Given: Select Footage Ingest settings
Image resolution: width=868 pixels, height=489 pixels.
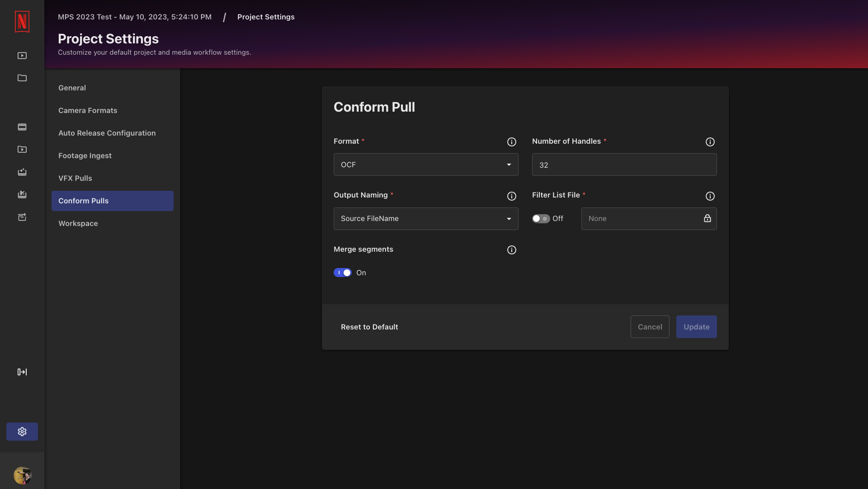Looking at the screenshot, I should [113, 155].
